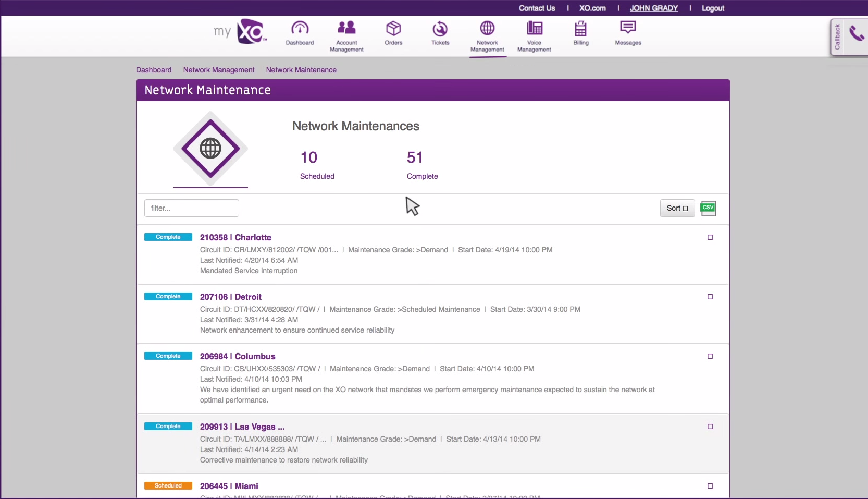Open JOHN GRADY profile link
Viewport: 868px width, 499px height.
pyautogui.click(x=654, y=8)
